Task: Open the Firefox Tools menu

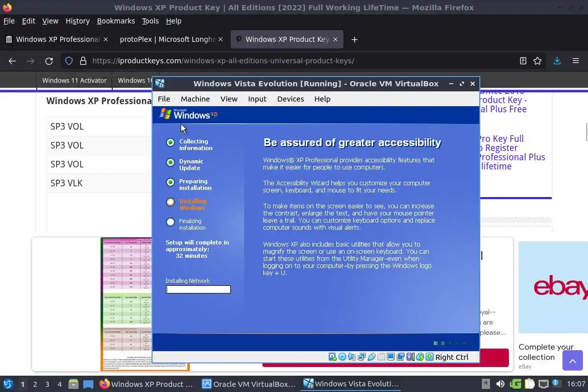Action: [151, 21]
